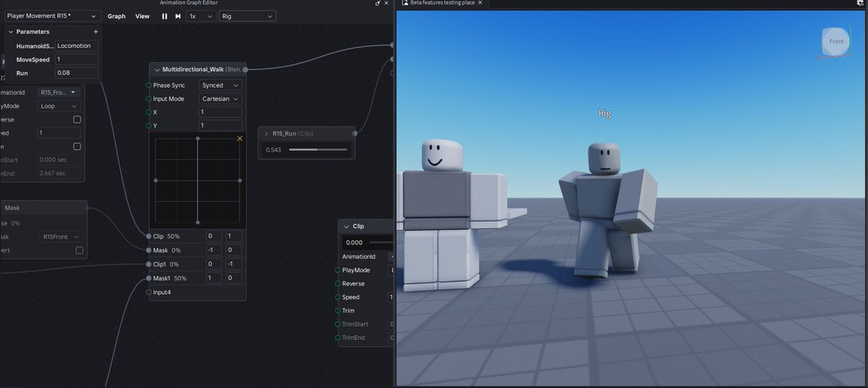Edit the MoveSpeed value field
The height and width of the screenshot is (388, 868).
click(76, 59)
